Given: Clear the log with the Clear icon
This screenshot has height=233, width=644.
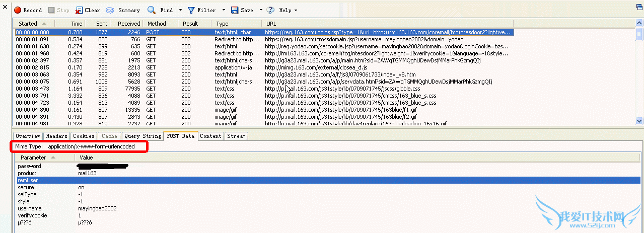Looking at the screenshot, I should 79,10.
